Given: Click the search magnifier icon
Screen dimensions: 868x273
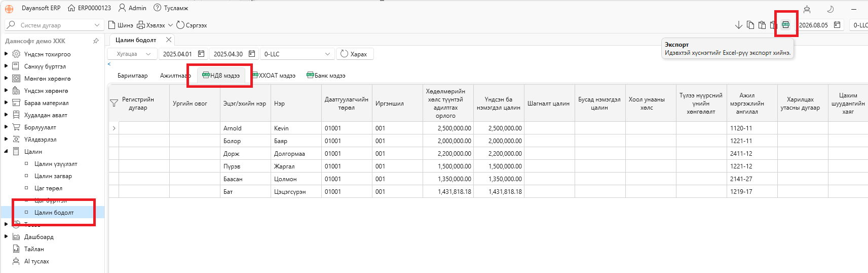Looking at the screenshot, I should 11,25.
